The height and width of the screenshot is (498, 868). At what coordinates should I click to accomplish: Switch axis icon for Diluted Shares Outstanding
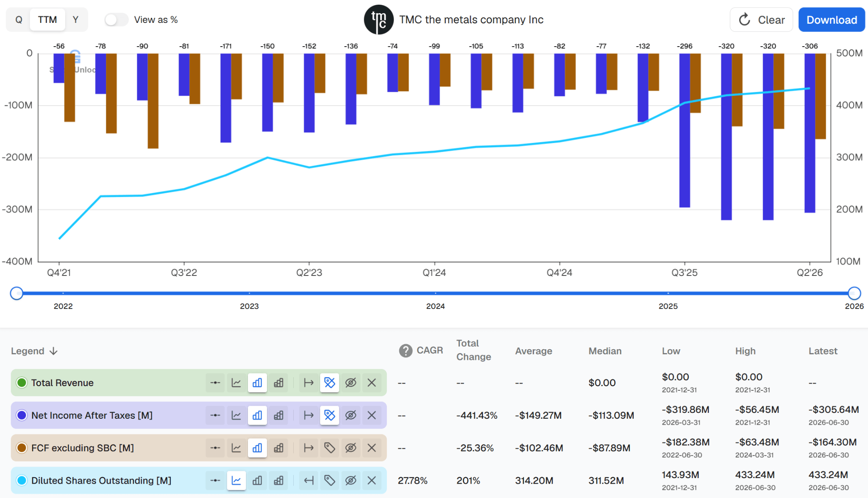(309, 481)
